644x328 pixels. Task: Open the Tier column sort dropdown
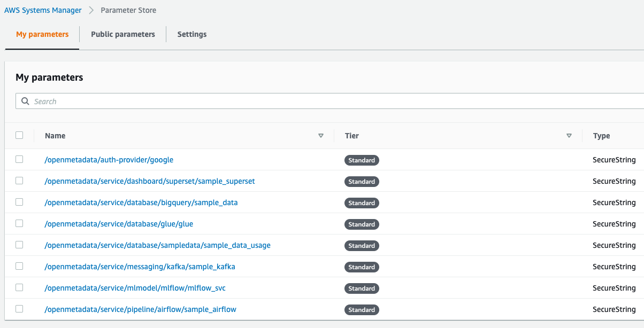[569, 136]
